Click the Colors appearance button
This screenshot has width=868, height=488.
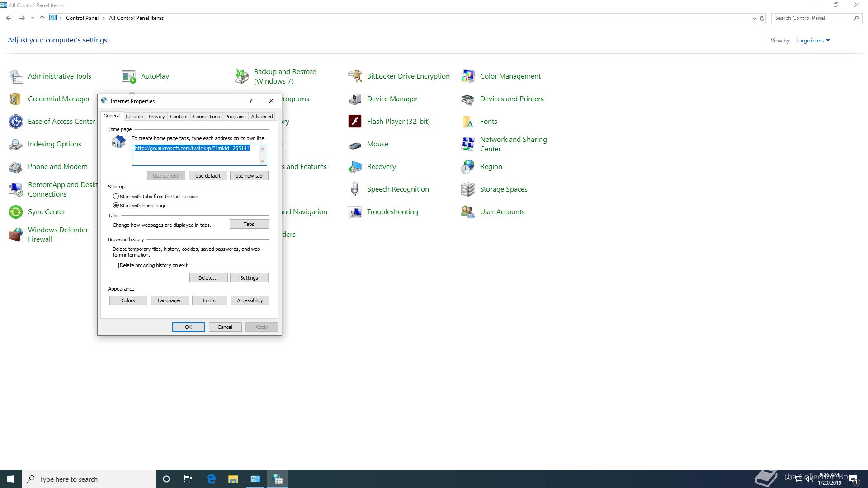128,300
